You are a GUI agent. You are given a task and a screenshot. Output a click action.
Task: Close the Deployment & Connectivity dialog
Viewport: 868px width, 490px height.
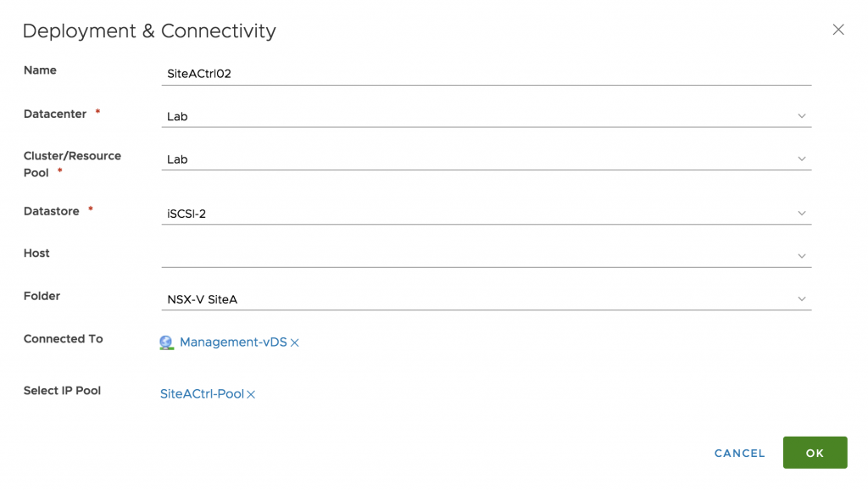pyautogui.click(x=838, y=30)
